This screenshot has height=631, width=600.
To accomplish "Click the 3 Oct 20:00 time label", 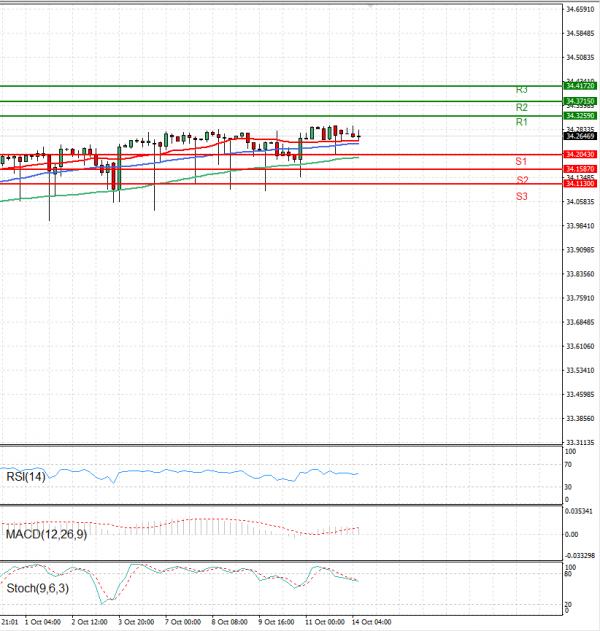I will click(136, 622).
